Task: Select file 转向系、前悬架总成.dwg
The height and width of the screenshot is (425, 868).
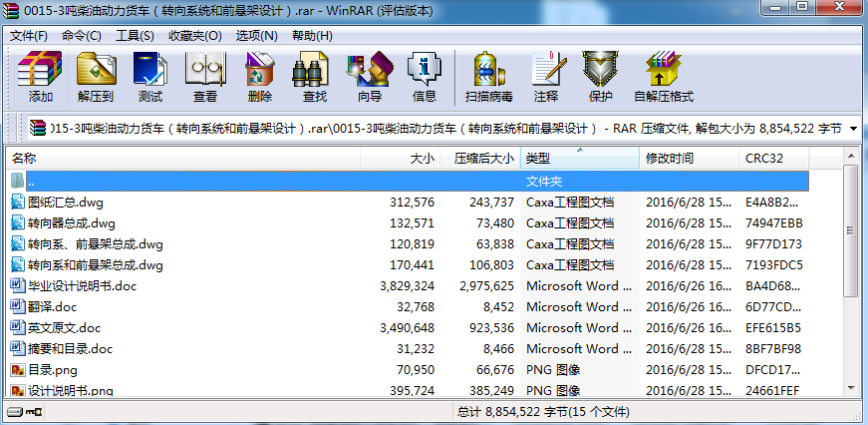Action: (96, 243)
